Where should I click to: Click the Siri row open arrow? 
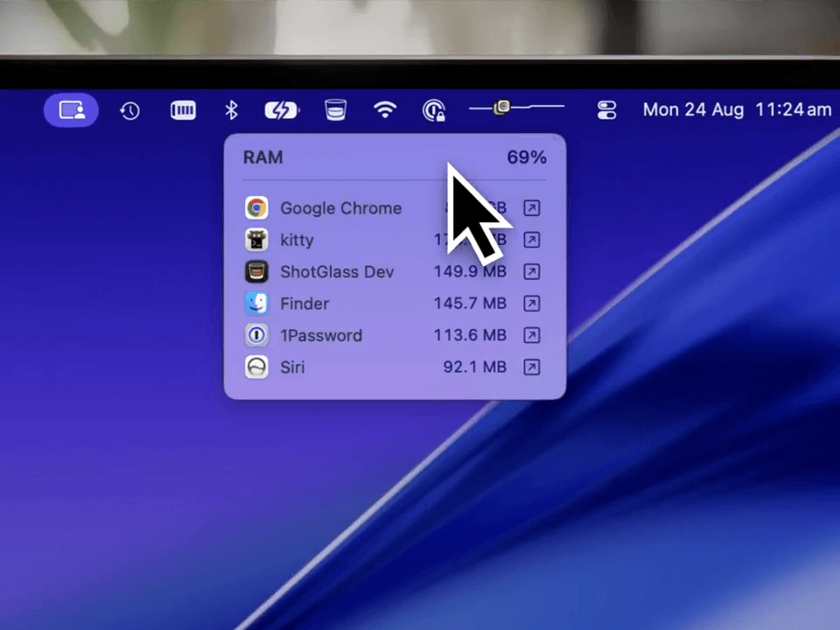(531, 367)
